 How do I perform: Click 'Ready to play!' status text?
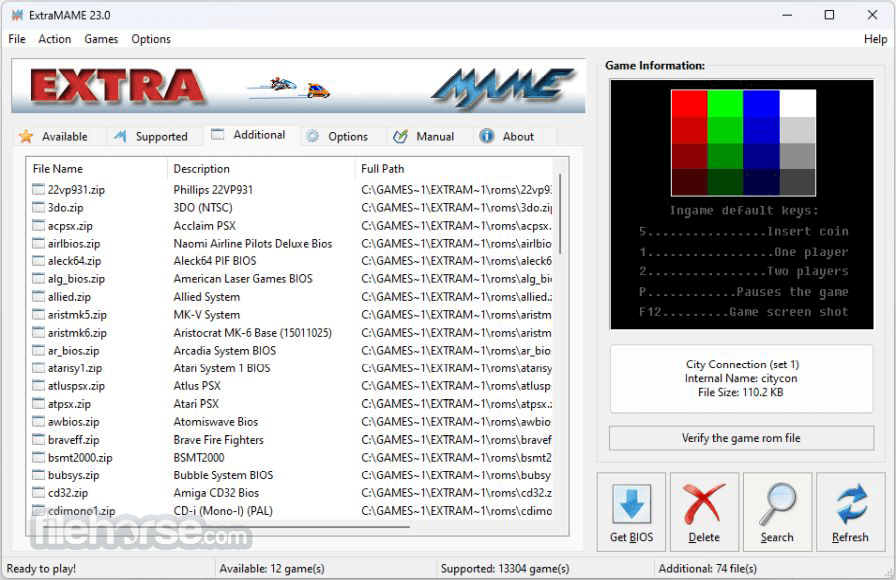click(41, 569)
